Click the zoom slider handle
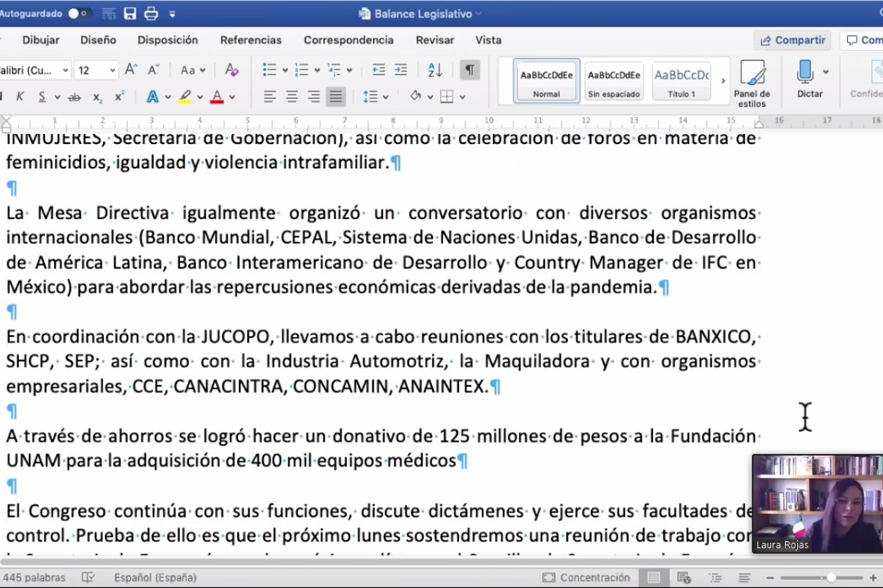Viewport: 883px width, 588px height. point(831,578)
